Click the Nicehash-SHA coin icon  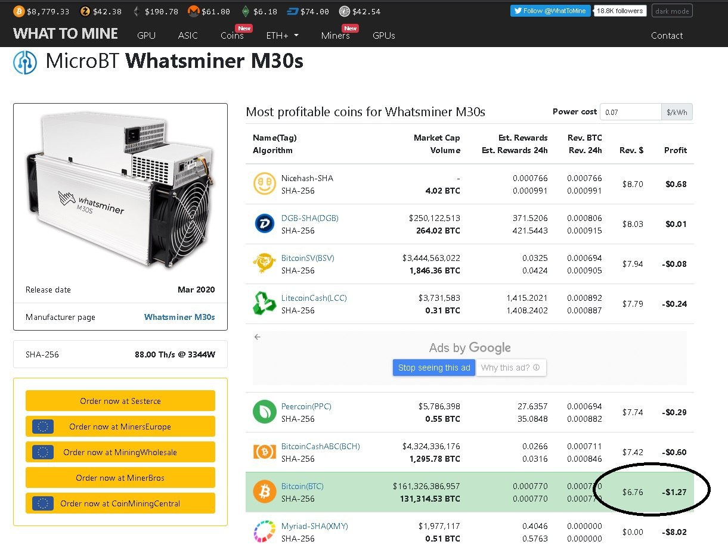(264, 184)
